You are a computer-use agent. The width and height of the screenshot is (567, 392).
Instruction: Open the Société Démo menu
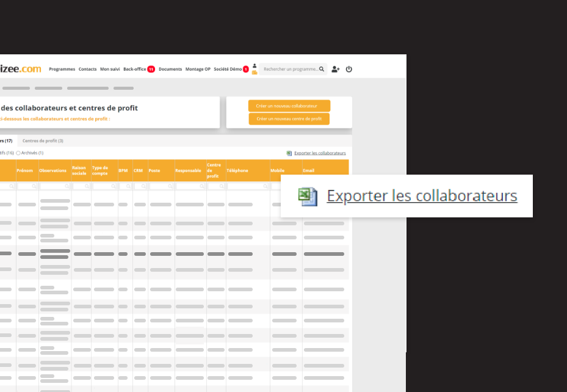pos(228,69)
